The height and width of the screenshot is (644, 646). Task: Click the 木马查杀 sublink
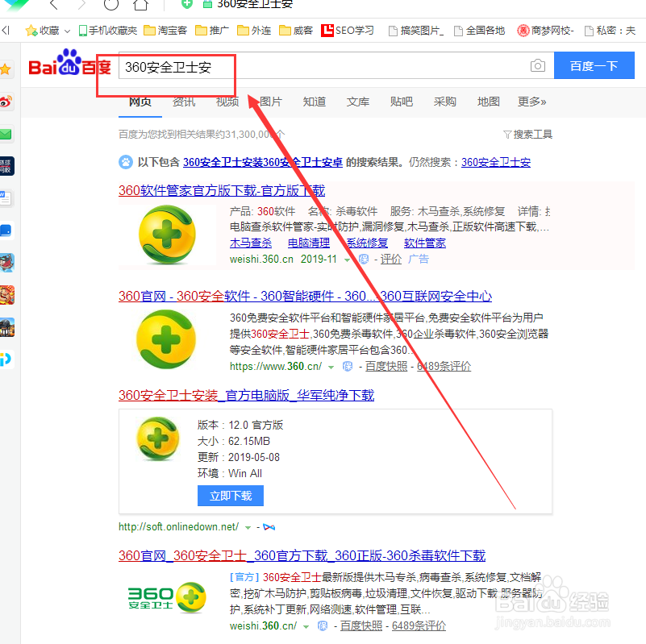tap(251, 243)
